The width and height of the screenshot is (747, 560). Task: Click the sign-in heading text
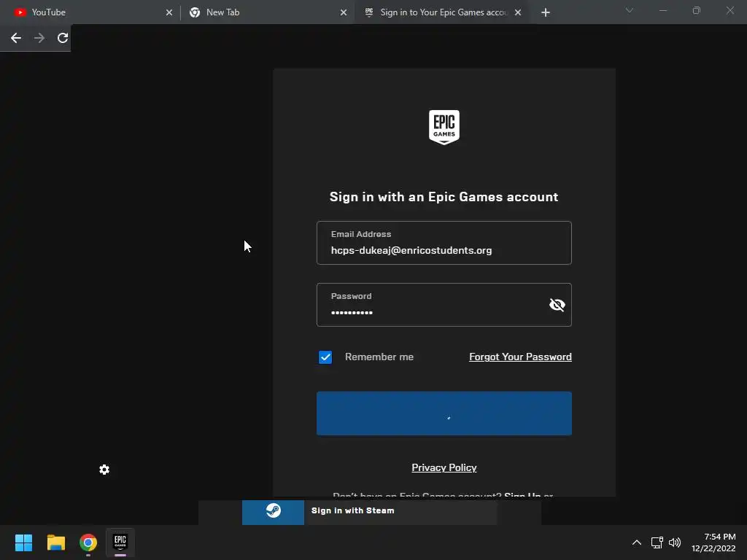click(x=444, y=197)
